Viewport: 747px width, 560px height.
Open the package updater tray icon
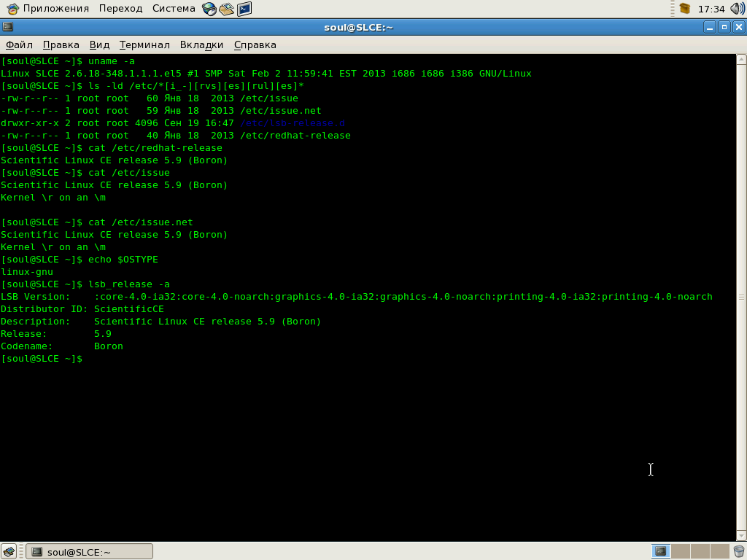point(685,9)
